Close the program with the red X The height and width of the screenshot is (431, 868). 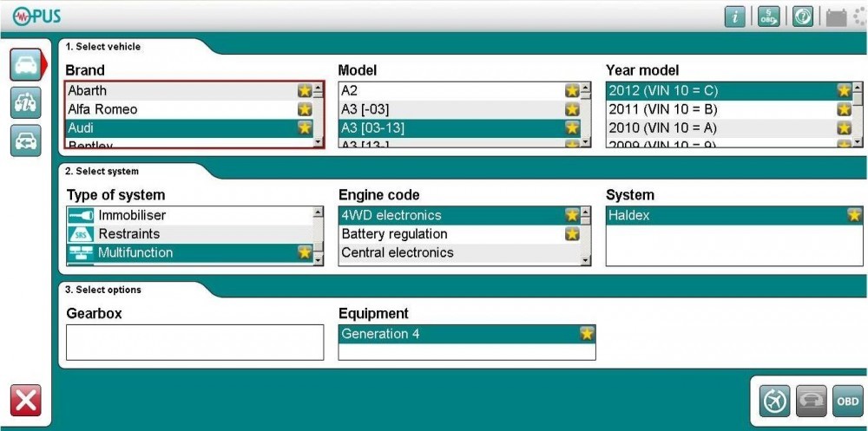pyautogui.click(x=25, y=400)
